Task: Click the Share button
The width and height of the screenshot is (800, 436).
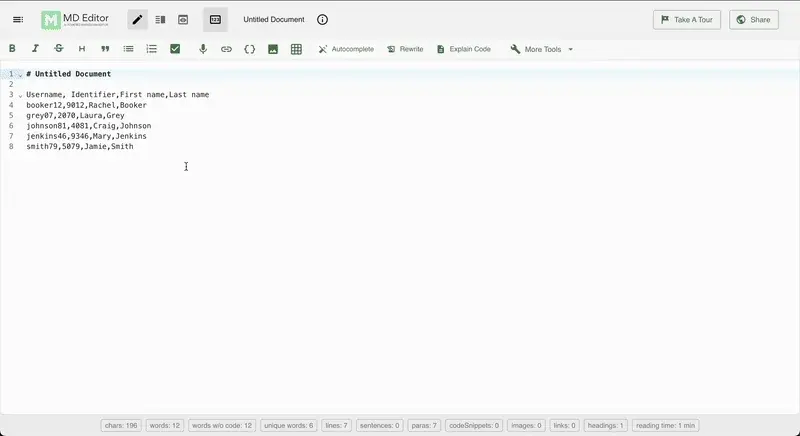Action: (754, 20)
